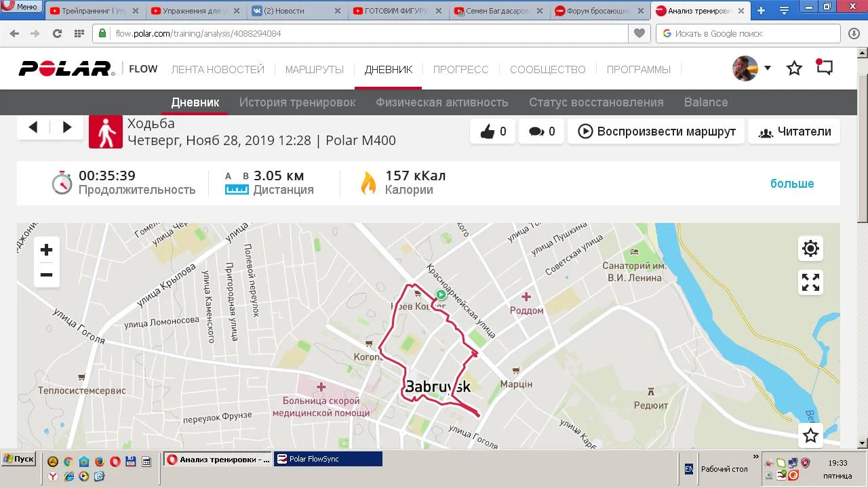The width and height of the screenshot is (868, 488).
Task: Go to previous training with left arrow
Action: tap(33, 127)
